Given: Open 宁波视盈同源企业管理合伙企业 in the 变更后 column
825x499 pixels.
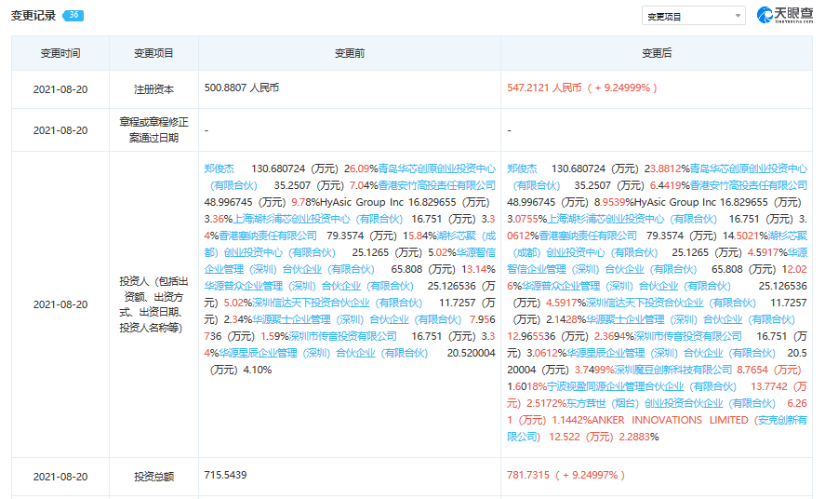Looking at the screenshot, I should pos(642,387).
